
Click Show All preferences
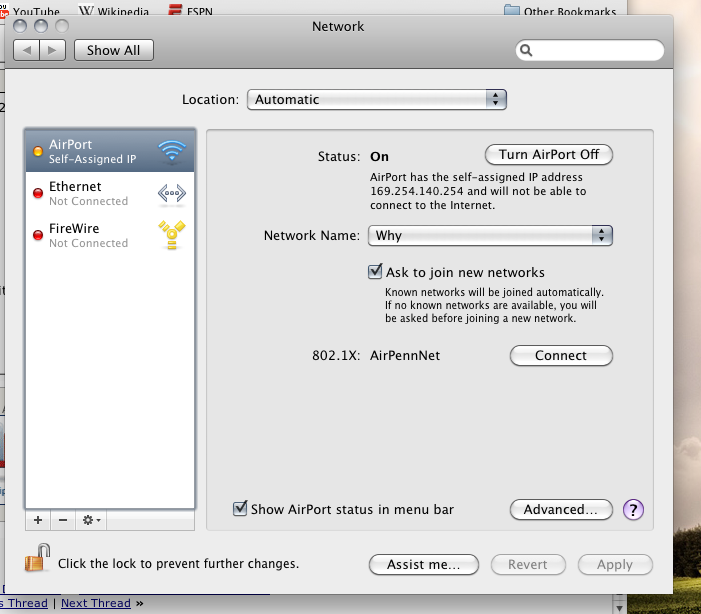point(114,50)
